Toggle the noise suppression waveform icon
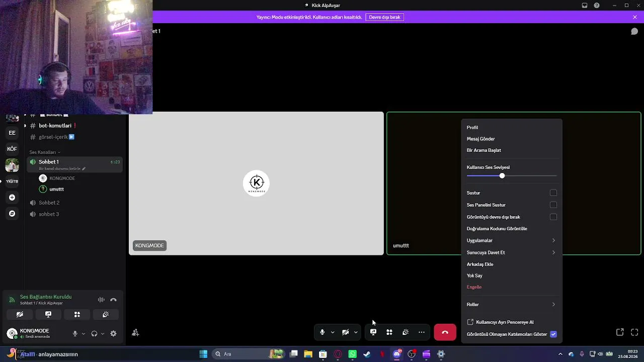Image resolution: width=644 pixels, height=362 pixels. 101,300
